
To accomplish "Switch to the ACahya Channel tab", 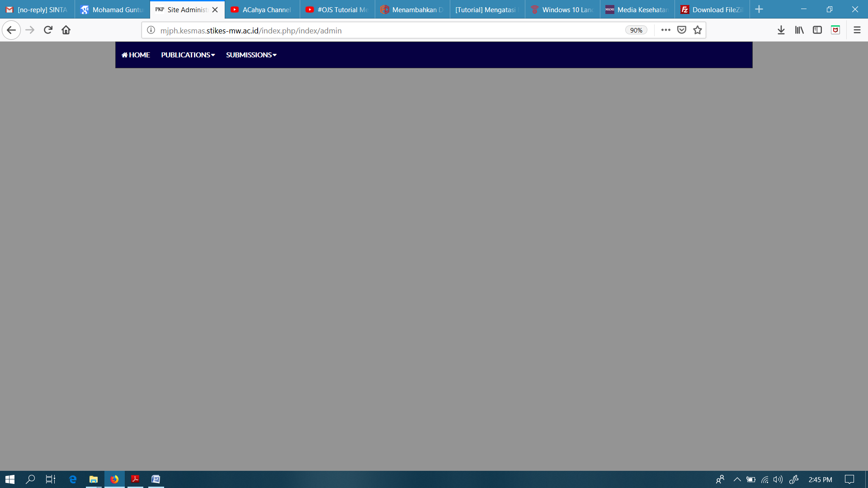I will click(262, 9).
